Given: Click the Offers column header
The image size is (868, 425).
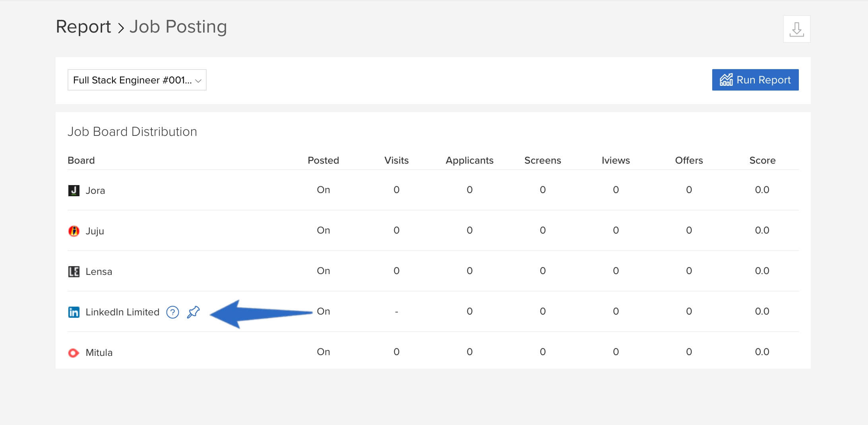Looking at the screenshot, I should click(x=689, y=160).
